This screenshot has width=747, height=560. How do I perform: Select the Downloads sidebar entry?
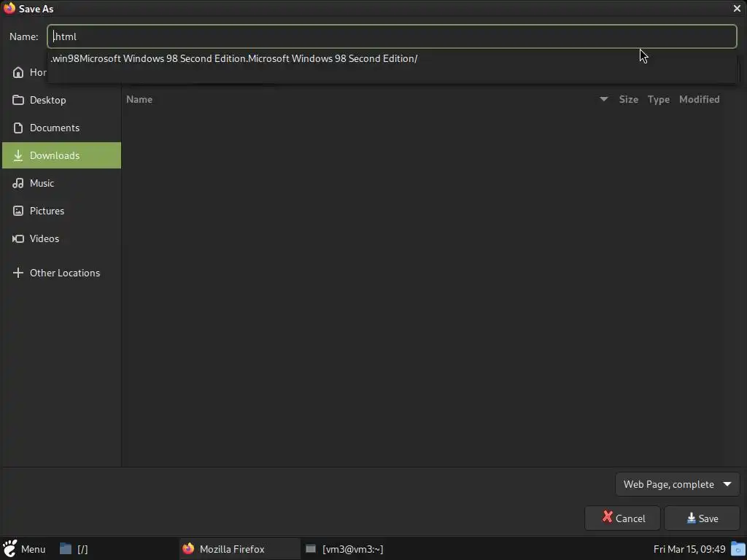coord(61,155)
